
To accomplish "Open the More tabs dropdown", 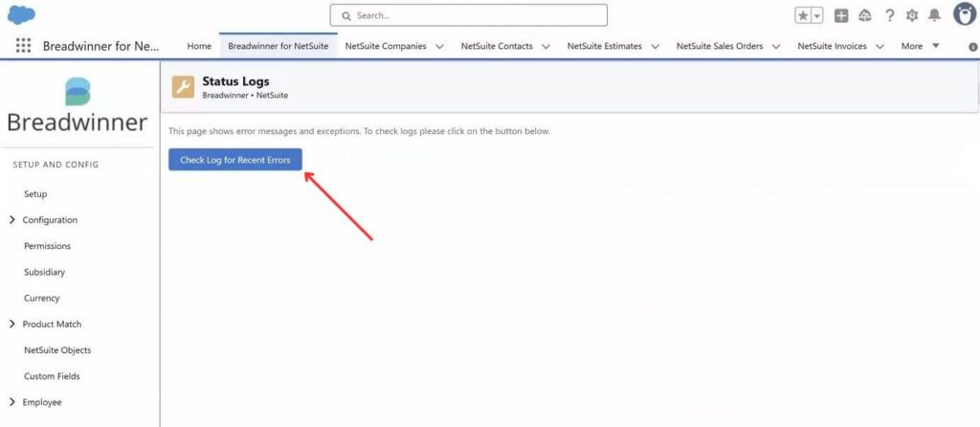I will (920, 46).
